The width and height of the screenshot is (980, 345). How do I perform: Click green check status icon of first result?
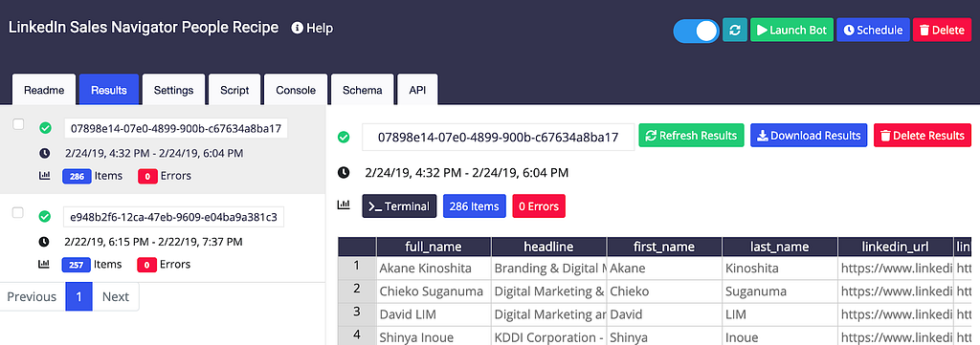[44, 128]
